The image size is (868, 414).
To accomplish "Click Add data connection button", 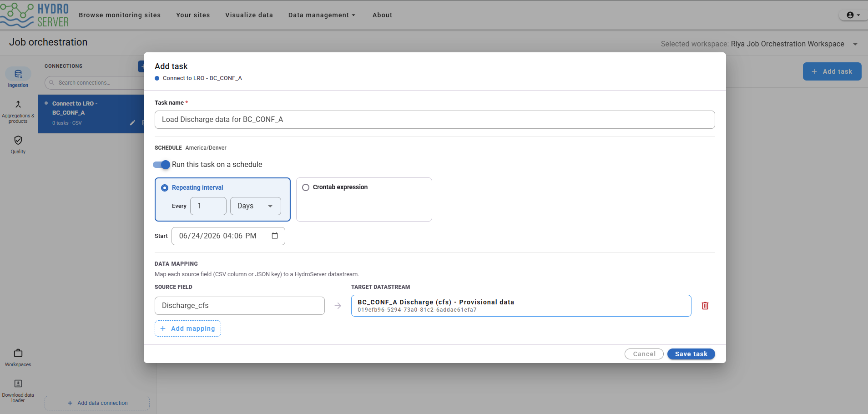I will click(x=97, y=403).
